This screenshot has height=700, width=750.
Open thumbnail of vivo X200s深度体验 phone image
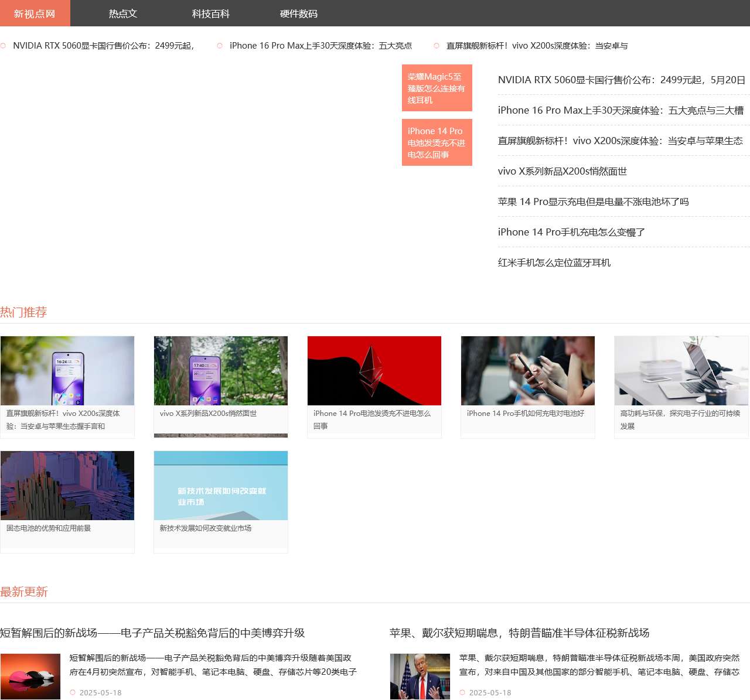(67, 371)
